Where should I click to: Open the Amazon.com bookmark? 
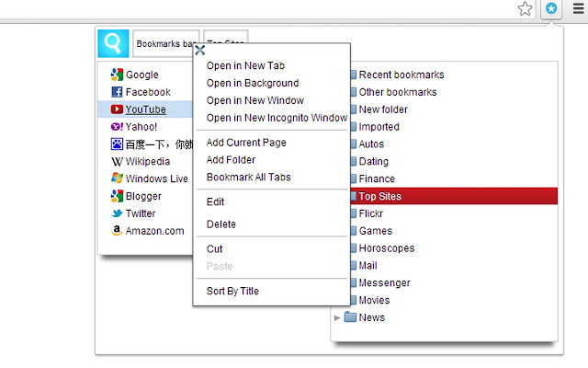[155, 231]
